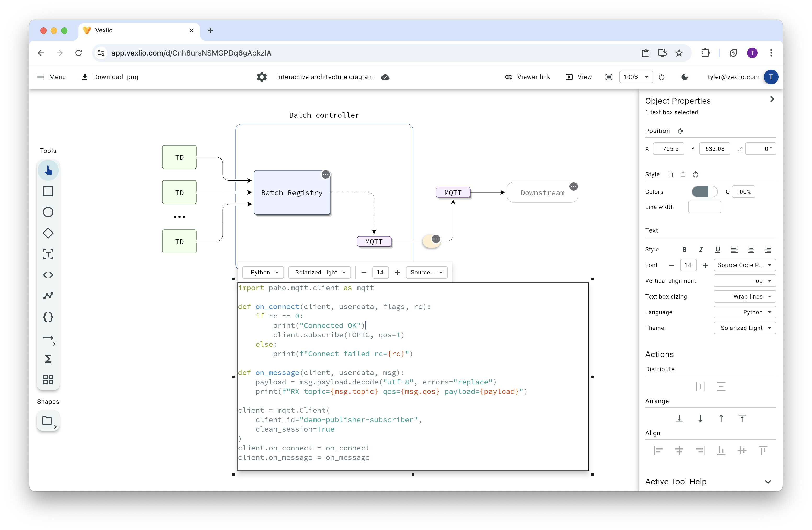Viewport: 812px width, 530px height.
Task: Open the Vertical alignment dropdown
Action: (745, 281)
